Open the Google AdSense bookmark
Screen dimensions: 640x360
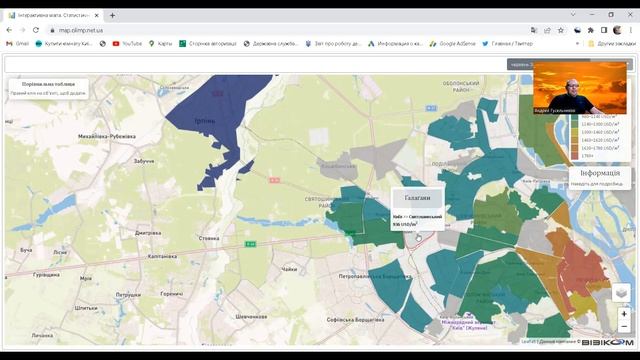click(453, 43)
